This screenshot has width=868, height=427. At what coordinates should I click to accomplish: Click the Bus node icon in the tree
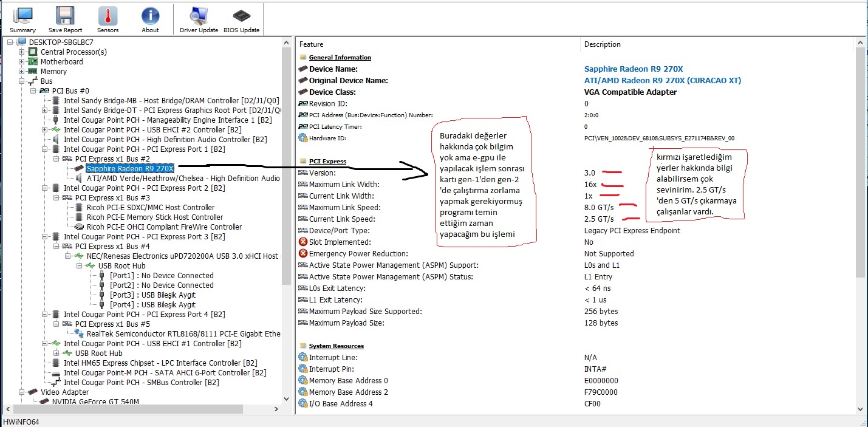tap(33, 81)
